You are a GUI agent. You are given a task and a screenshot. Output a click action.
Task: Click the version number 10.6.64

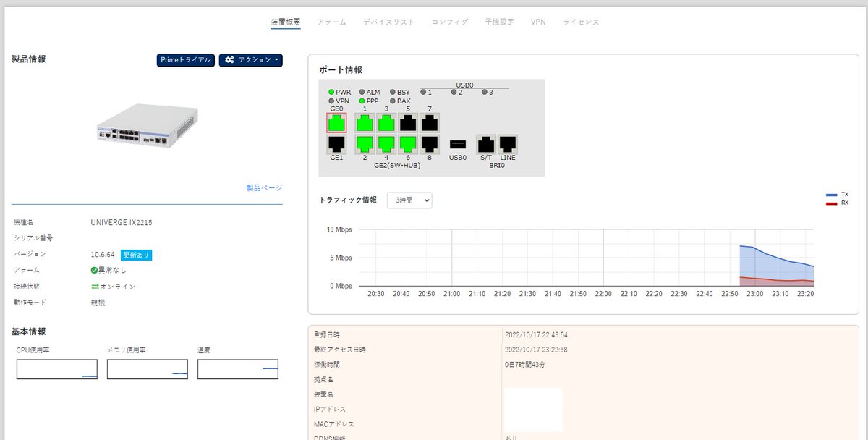point(103,255)
